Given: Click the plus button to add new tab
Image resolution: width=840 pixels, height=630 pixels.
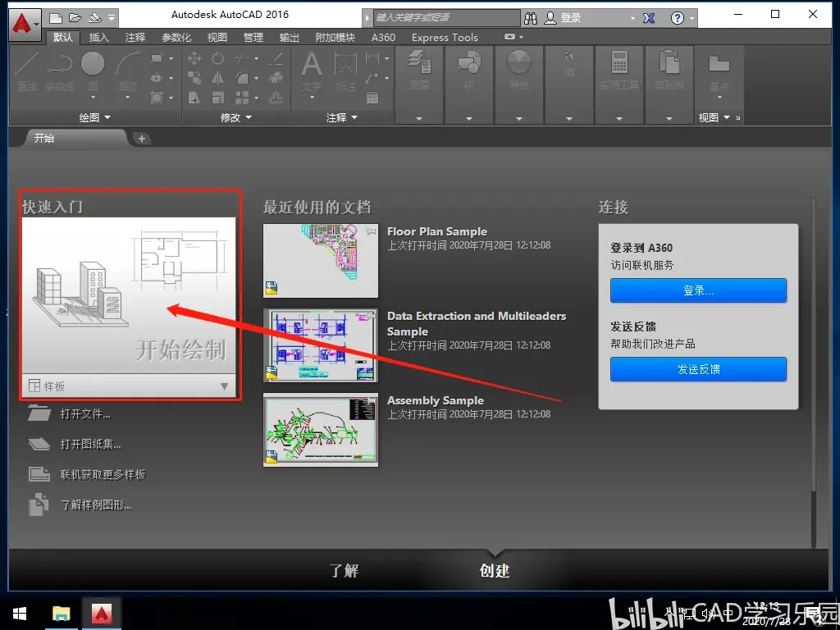Looking at the screenshot, I should (x=141, y=139).
